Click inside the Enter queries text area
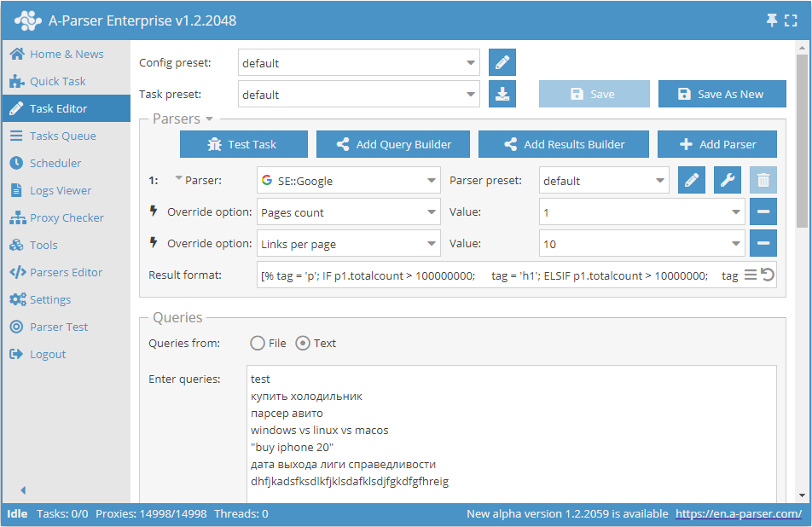 click(x=512, y=435)
